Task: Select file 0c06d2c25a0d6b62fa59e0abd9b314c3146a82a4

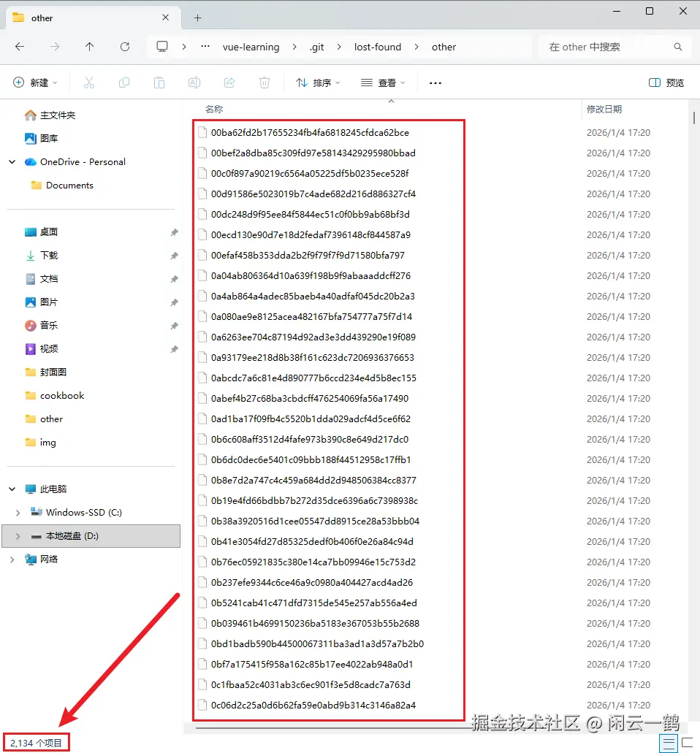Action: pyautogui.click(x=313, y=705)
